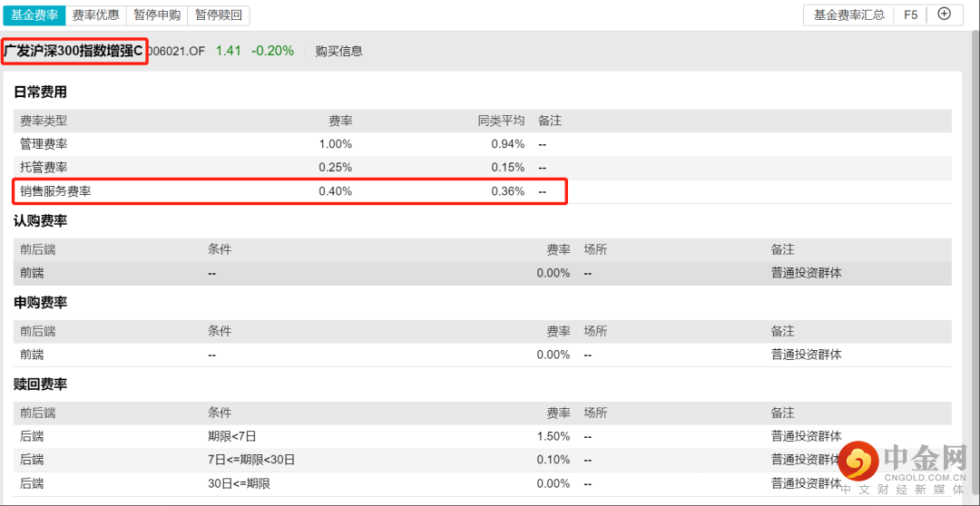Click the circled plus icon
The width and height of the screenshot is (980, 506).
click(x=944, y=15)
